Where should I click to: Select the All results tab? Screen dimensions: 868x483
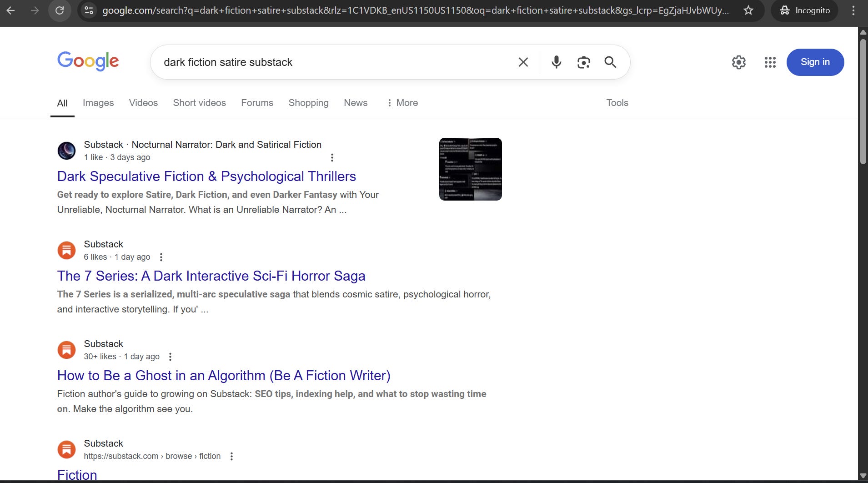62,103
